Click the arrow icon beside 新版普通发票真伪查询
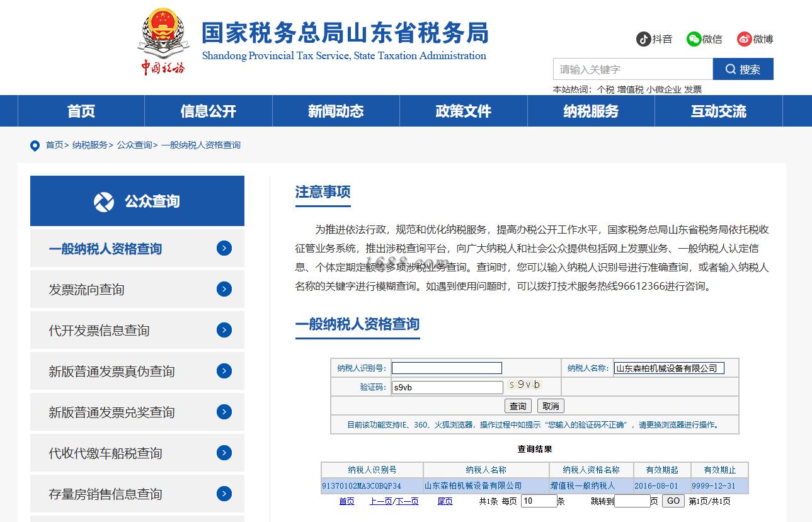 (x=224, y=371)
